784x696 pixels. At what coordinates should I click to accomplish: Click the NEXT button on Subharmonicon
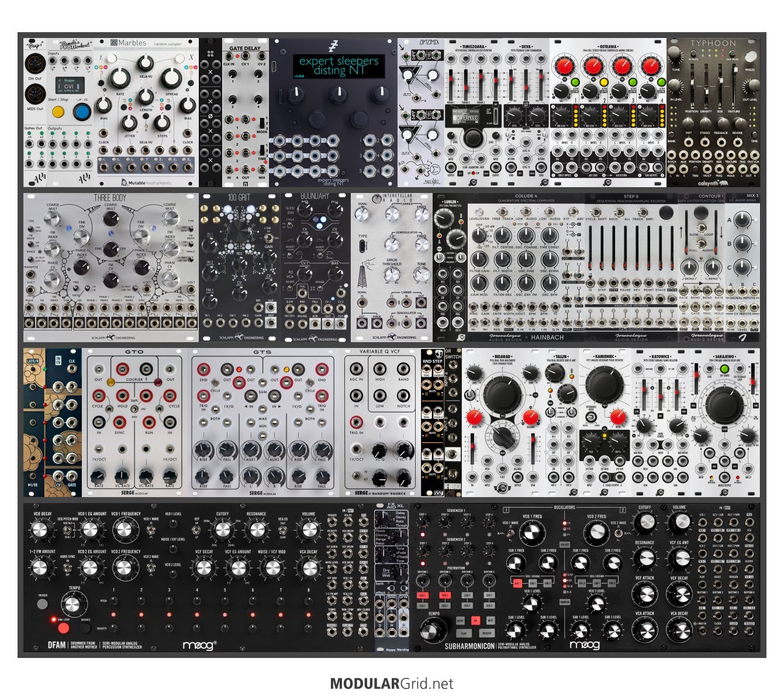[x=491, y=621]
